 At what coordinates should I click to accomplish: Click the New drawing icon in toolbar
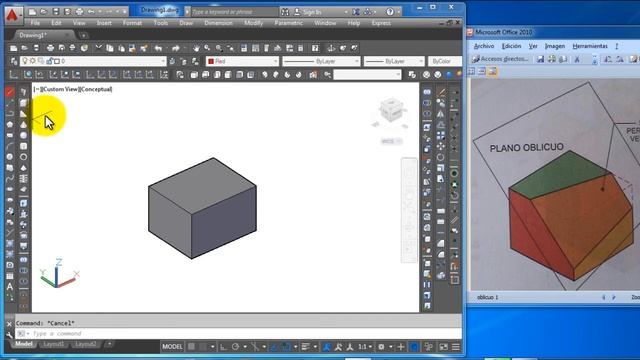(13, 48)
